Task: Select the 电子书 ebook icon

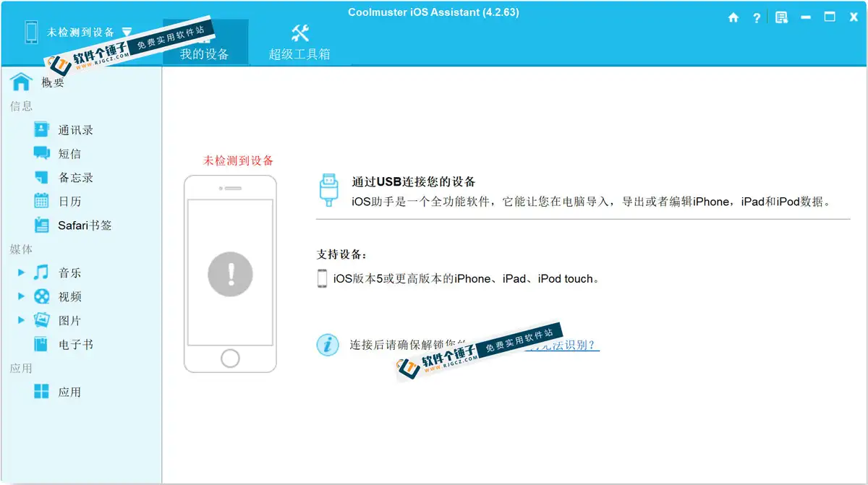Action: pyautogui.click(x=41, y=344)
